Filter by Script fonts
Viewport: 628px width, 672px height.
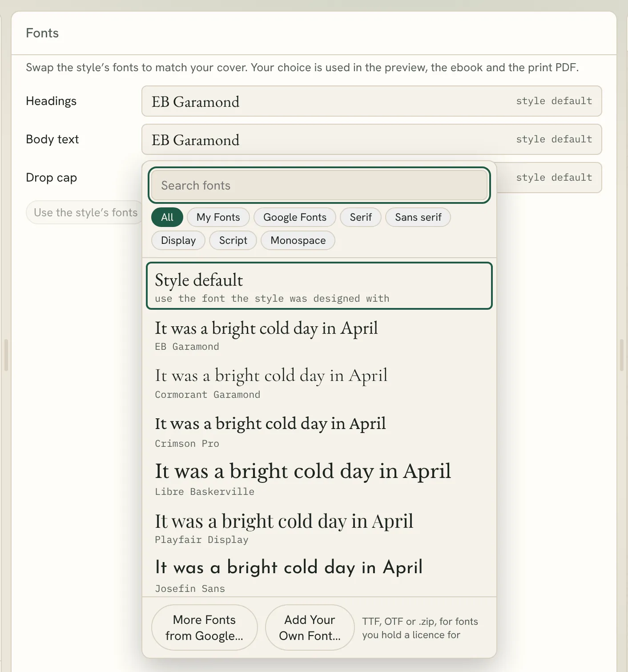click(x=233, y=240)
